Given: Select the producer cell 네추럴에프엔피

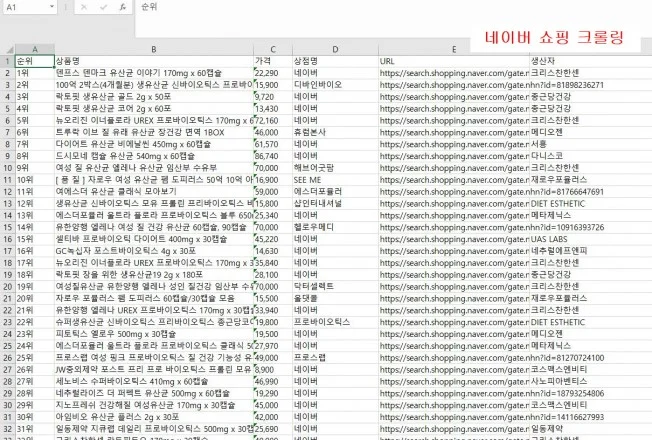Looking at the screenshot, I should tap(590, 251).
